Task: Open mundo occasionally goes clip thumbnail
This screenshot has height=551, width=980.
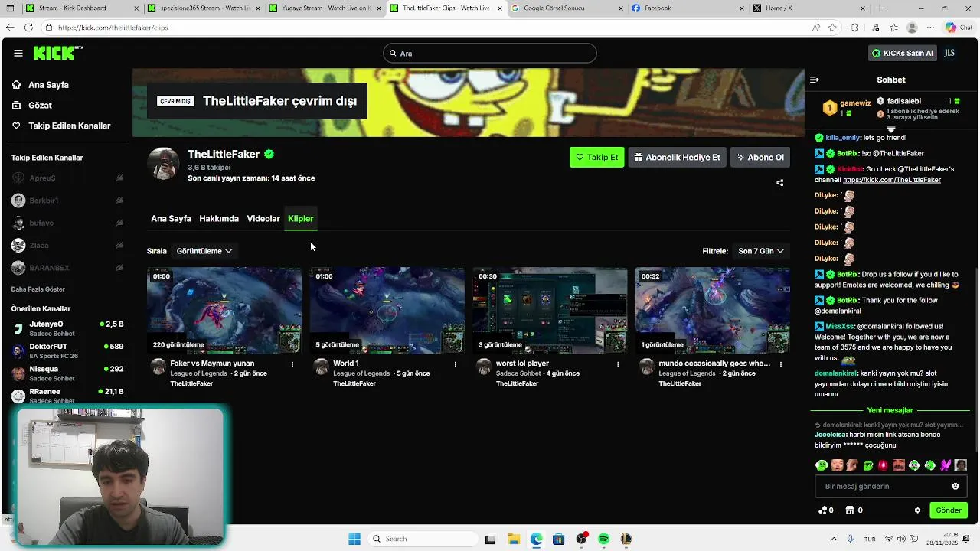Action: point(713,310)
